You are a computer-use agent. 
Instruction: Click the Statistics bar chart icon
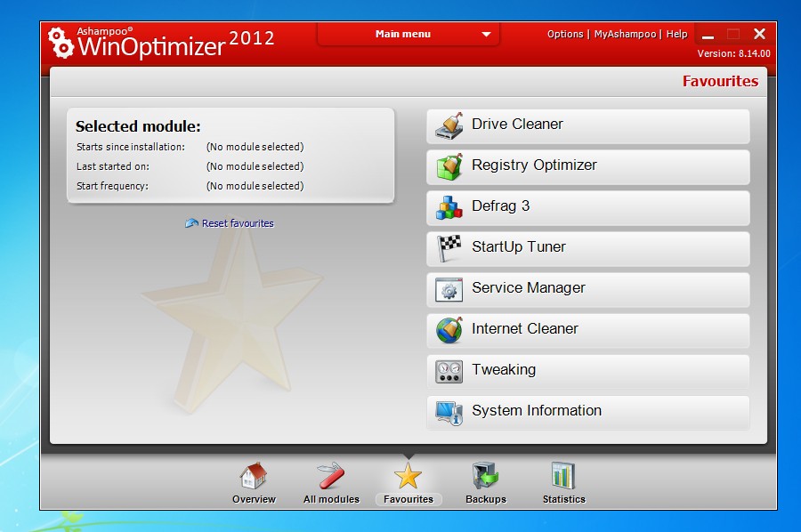563,475
